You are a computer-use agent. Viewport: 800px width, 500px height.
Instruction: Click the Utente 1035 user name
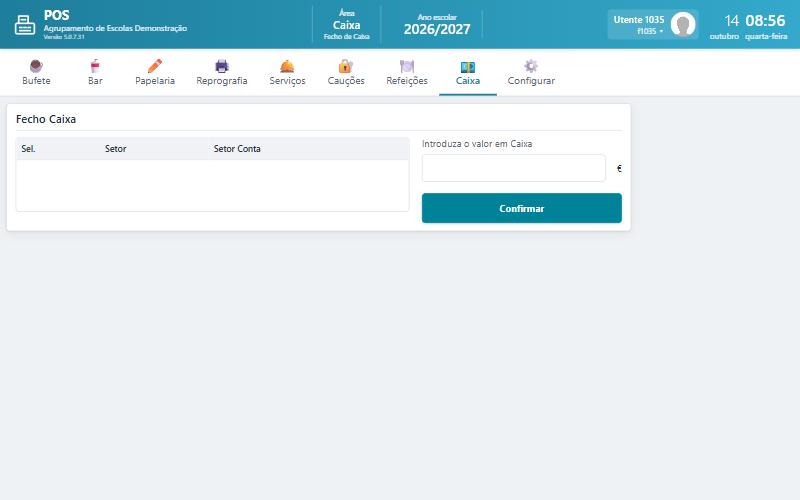[x=639, y=20]
